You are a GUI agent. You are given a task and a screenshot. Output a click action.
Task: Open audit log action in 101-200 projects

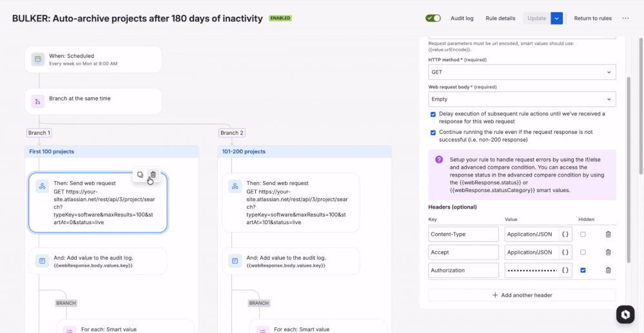pos(291,261)
